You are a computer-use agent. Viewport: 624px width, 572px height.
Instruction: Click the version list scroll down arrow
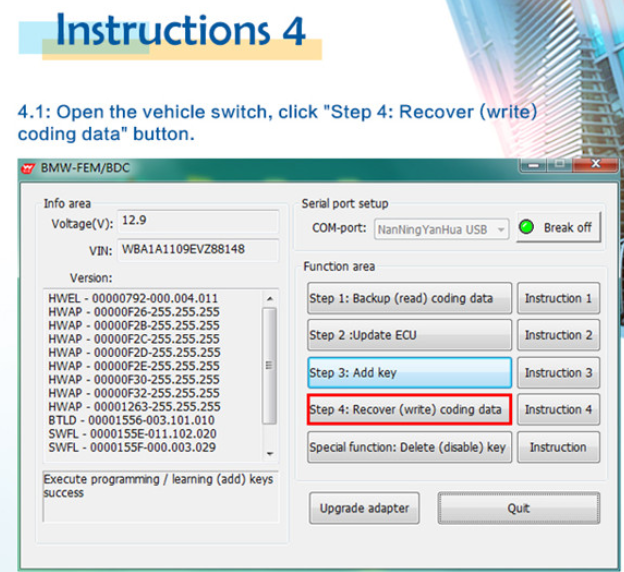click(270, 453)
